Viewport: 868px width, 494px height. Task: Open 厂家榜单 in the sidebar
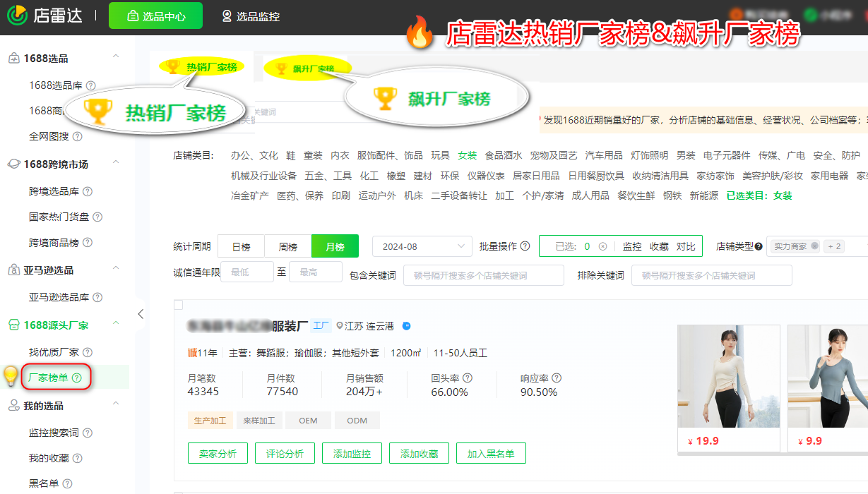(x=48, y=378)
